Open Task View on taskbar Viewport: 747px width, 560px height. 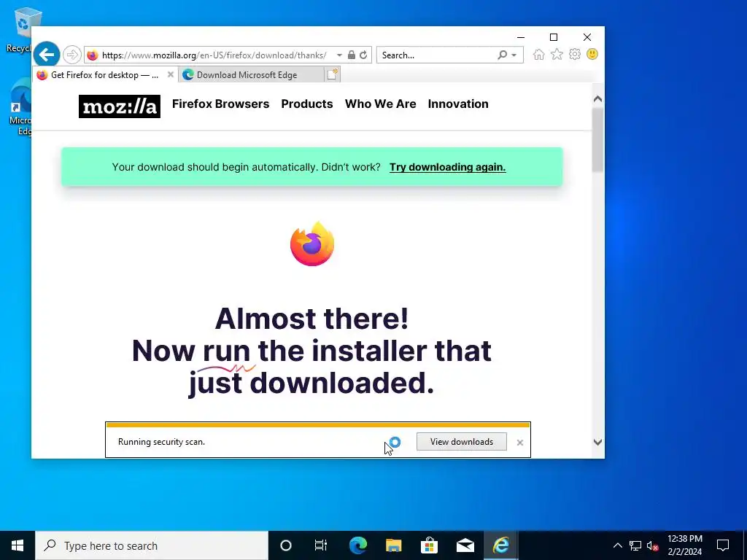pyautogui.click(x=321, y=545)
